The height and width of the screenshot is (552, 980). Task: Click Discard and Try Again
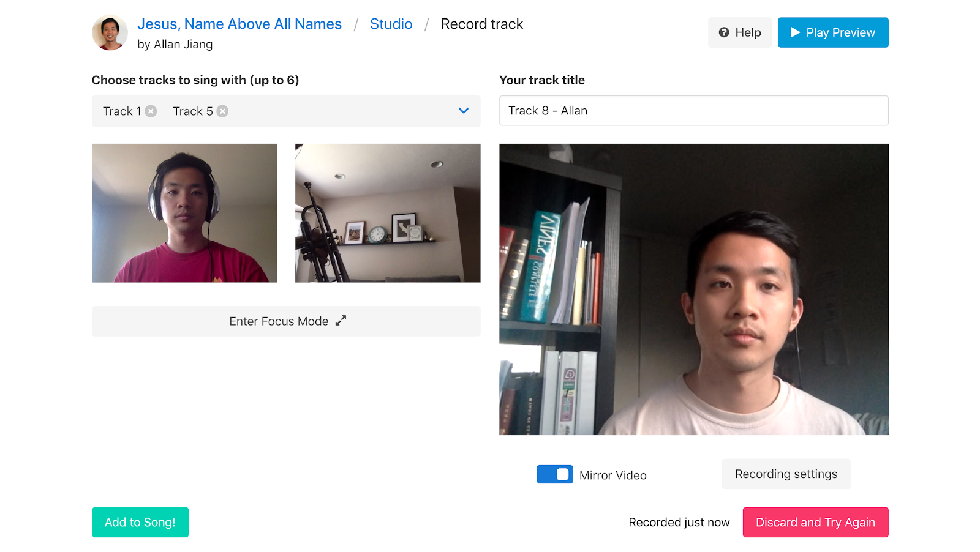tap(815, 522)
